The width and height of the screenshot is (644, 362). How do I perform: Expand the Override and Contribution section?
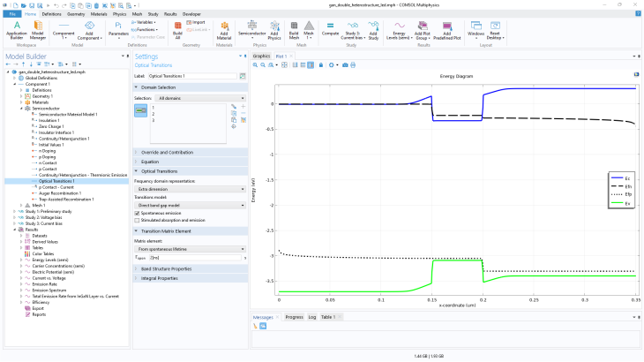[168, 152]
